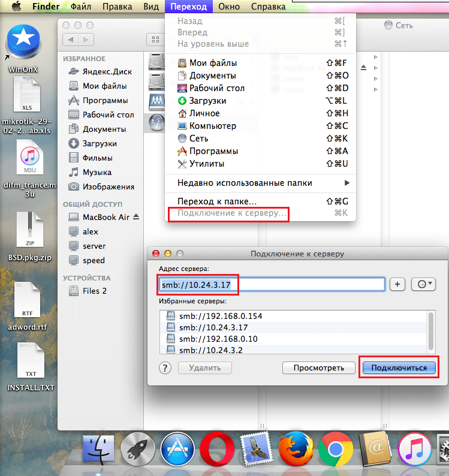Select favorite server smb://192.168.0.10
Viewport: 449px width, 476px height.
tap(293, 339)
